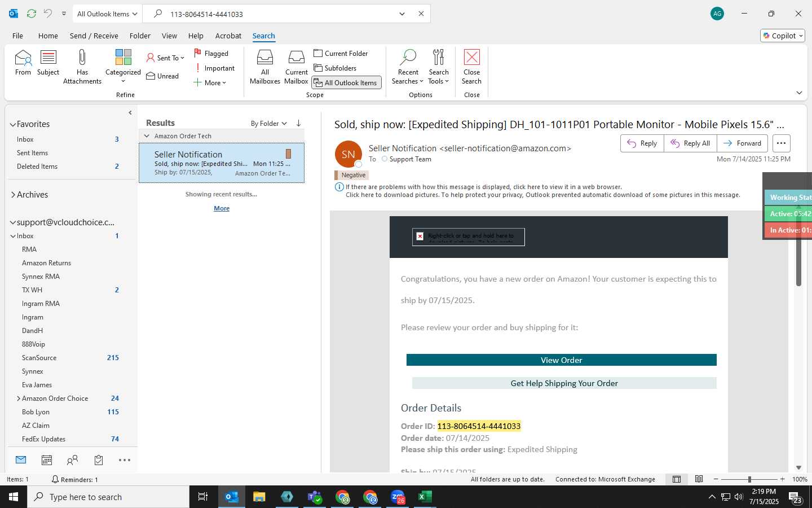The height and width of the screenshot is (508, 812).
Task: Switch to Reading view in status bar
Action: click(699, 479)
